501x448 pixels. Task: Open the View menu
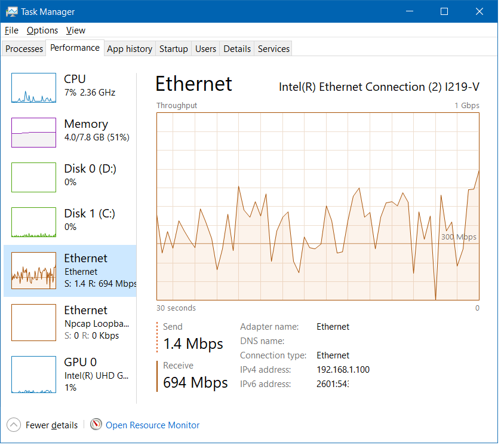click(76, 30)
